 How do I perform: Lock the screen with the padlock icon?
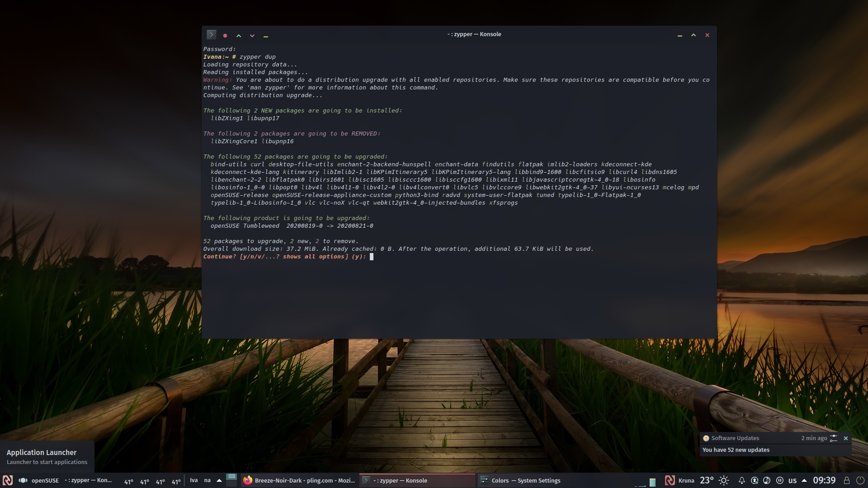click(847, 480)
